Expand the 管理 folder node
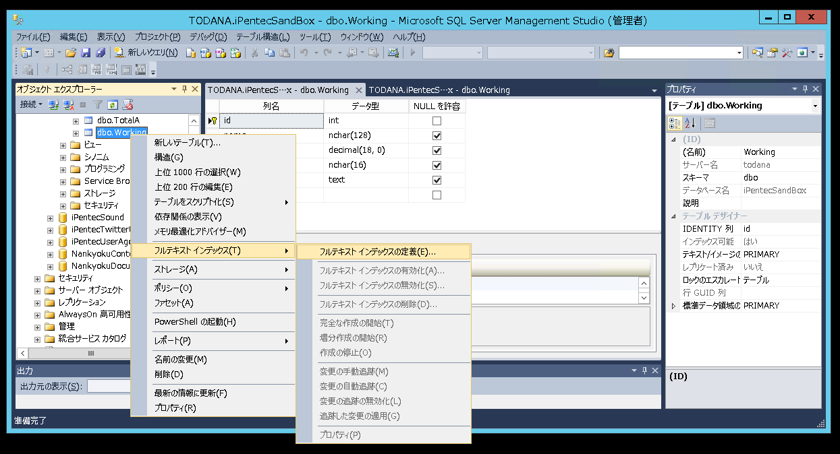The image size is (840, 454). (37, 327)
